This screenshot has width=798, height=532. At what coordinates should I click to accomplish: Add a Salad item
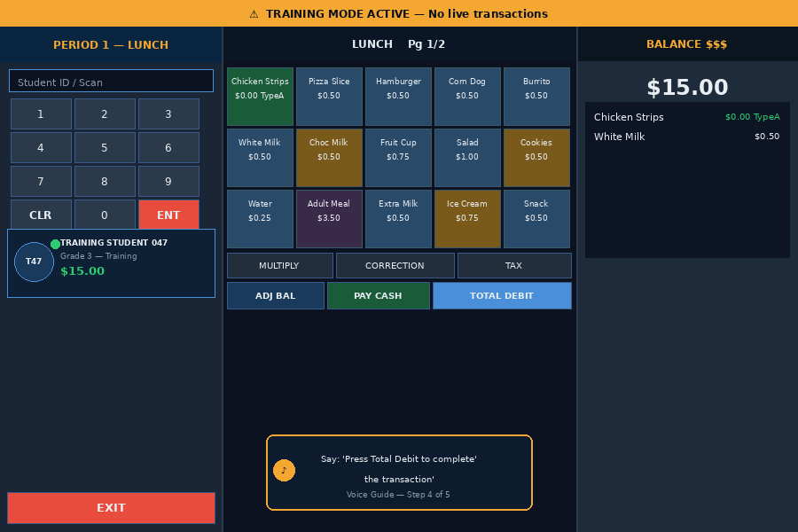467,158
